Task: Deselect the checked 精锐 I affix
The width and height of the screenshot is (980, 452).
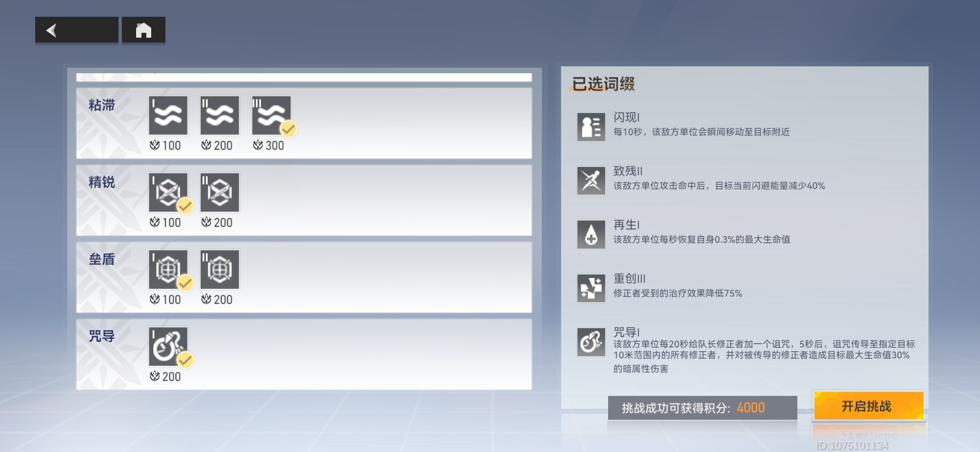Action: tap(168, 193)
